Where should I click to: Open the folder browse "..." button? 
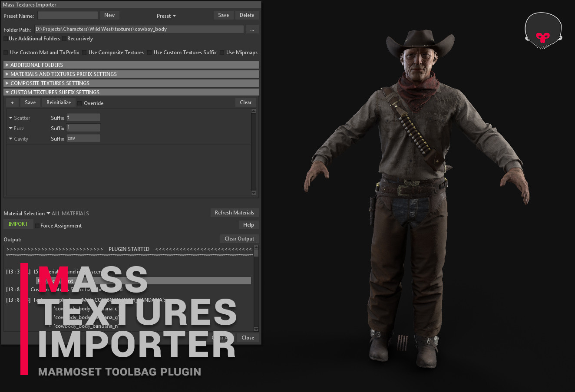[252, 29]
